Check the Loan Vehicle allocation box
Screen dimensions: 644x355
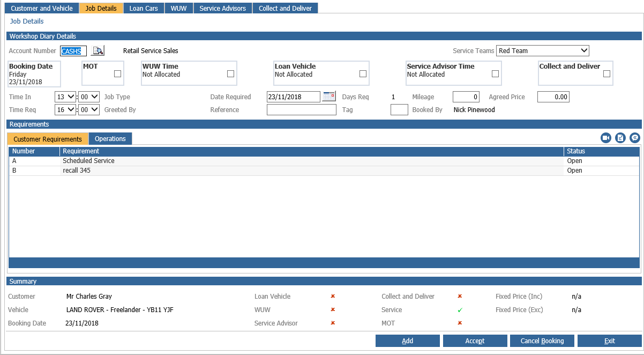(363, 73)
